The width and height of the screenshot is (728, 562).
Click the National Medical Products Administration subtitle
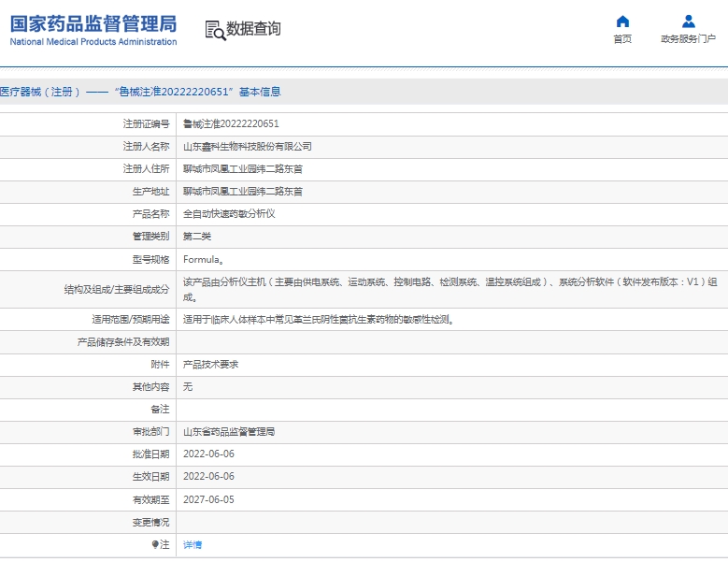tap(93, 42)
